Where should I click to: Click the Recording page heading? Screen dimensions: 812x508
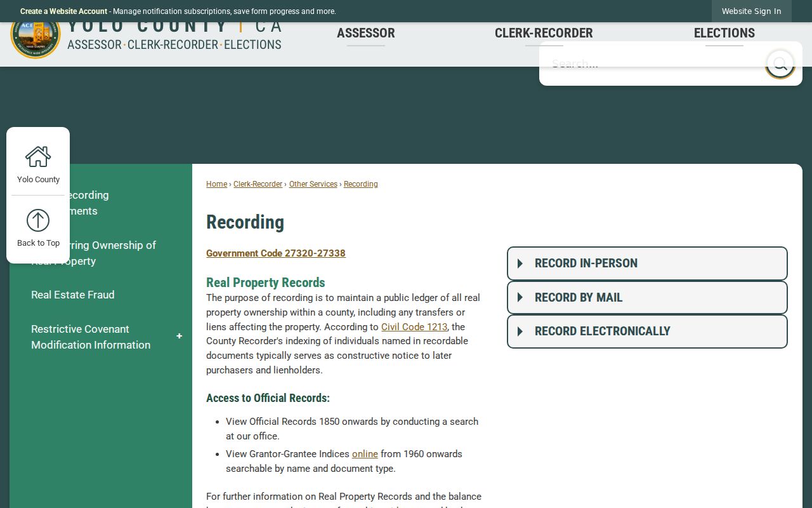(245, 222)
